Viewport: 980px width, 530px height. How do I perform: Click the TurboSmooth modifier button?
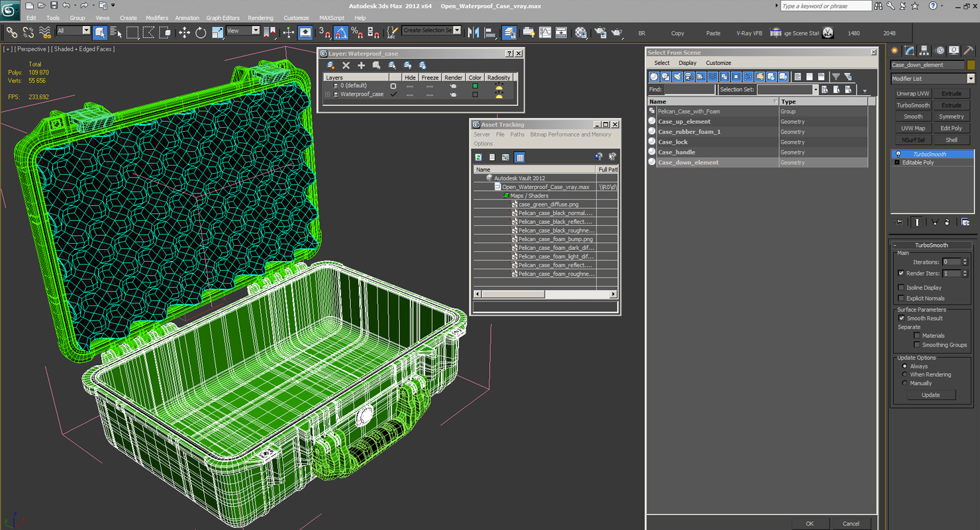pyautogui.click(x=913, y=105)
